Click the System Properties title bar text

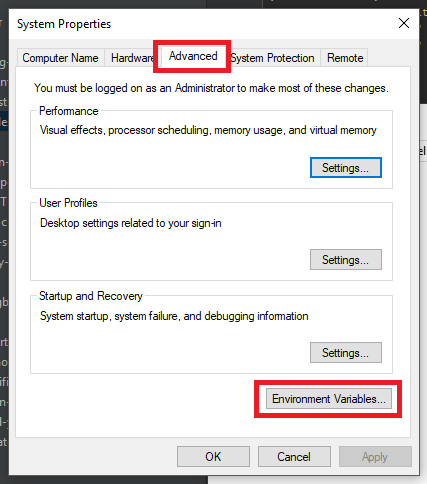pos(64,24)
